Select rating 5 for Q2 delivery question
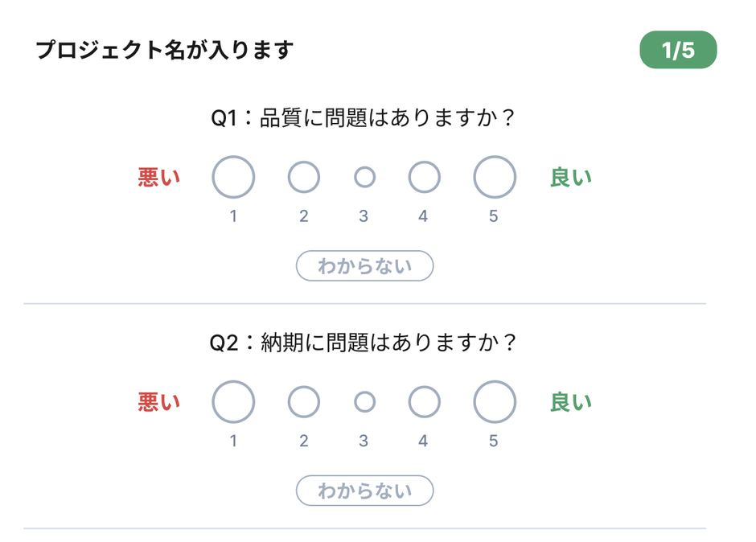This screenshot has height=542, width=756. [494, 401]
